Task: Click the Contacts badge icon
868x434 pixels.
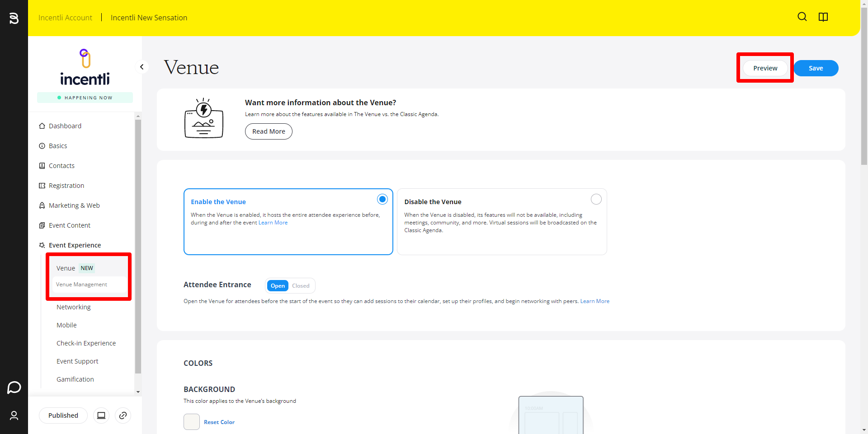Action: (42, 166)
